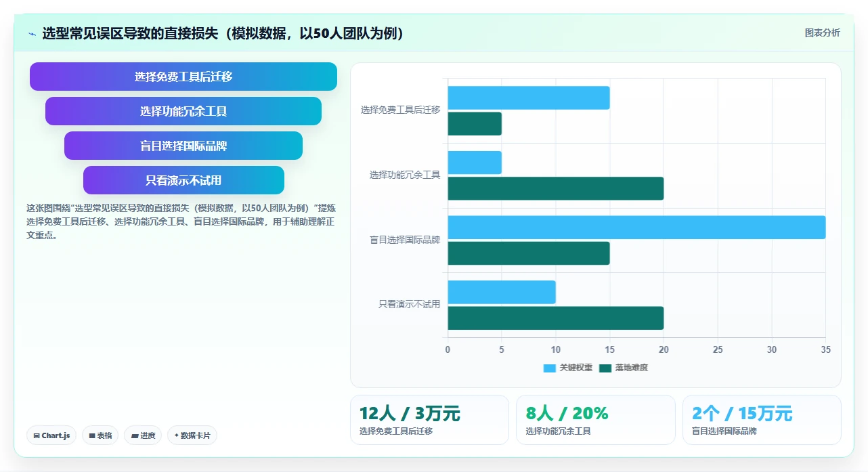Click 盲目选择国际品牌 caption in third card

(724, 431)
